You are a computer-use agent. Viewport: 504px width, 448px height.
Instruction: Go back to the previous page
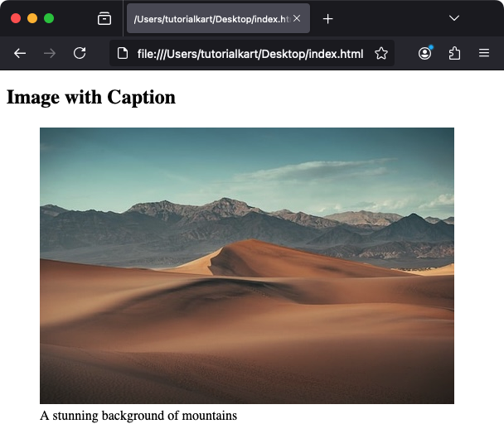point(20,53)
